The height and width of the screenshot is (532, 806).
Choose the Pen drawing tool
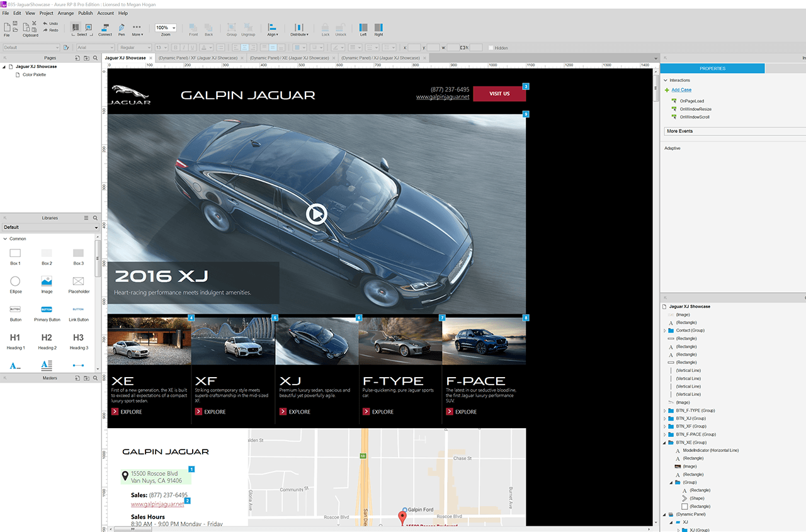pos(122,28)
